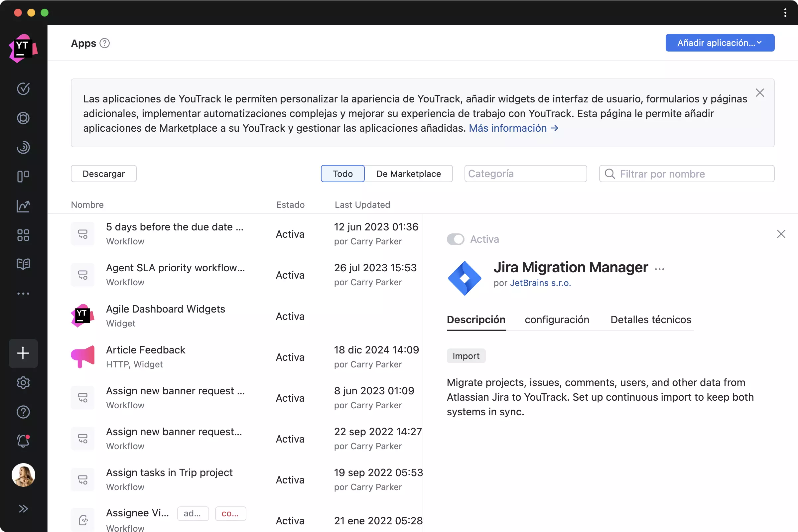The width and height of the screenshot is (798, 532).
Task: Expand the Añadir aplicación dropdown
Action: pyautogui.click(x=720, y=43)
